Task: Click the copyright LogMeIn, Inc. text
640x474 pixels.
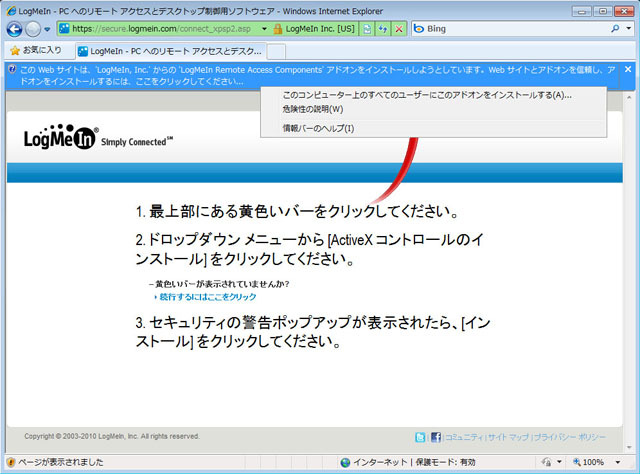Action: pyautogui.click(x=112, y=436)
